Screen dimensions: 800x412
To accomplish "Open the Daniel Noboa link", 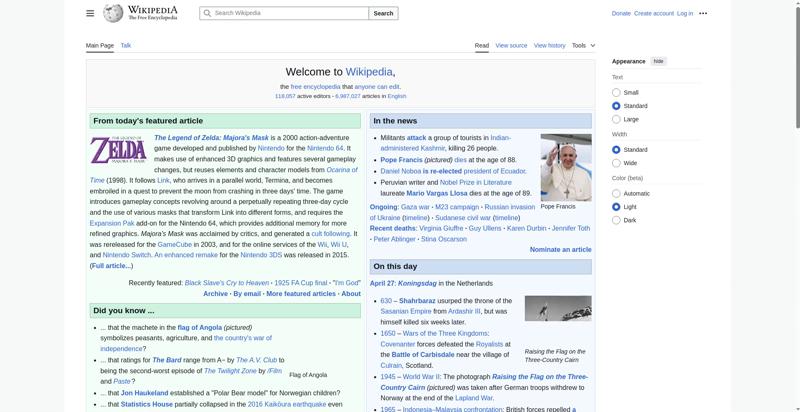I will coord(401,171).
